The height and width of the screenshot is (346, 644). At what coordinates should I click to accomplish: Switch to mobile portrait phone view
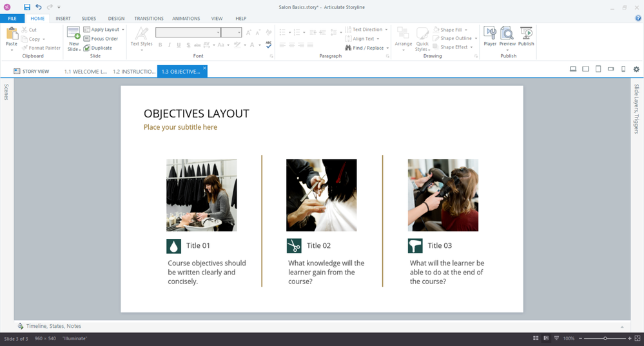(623, 69)
